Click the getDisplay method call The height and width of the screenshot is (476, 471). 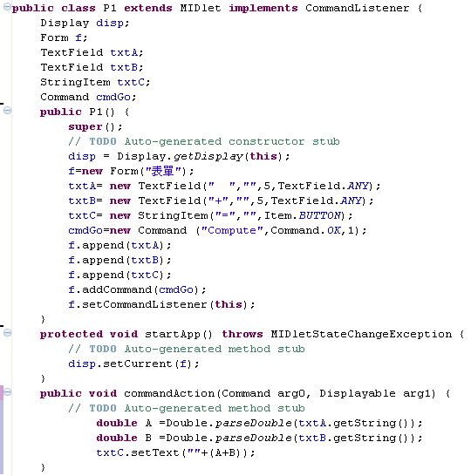[x=208, y=157]
